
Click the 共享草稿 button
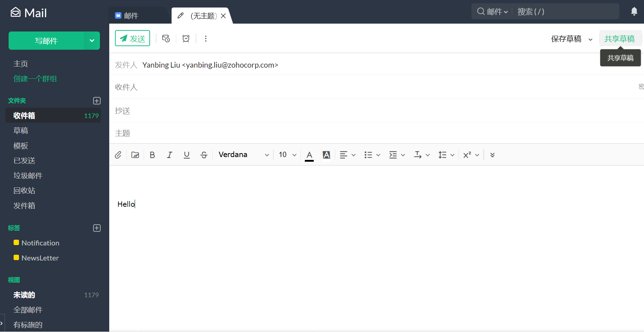pos(620,38)
